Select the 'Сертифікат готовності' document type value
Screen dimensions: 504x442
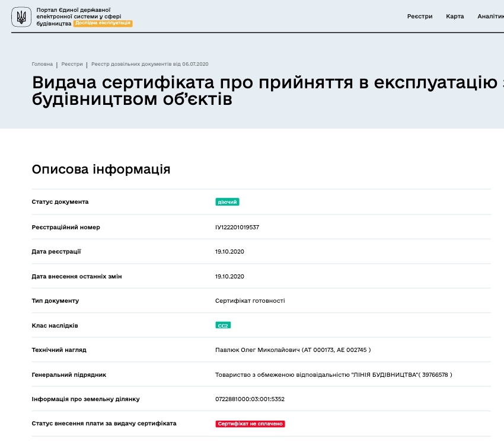(x=250, y=300)
